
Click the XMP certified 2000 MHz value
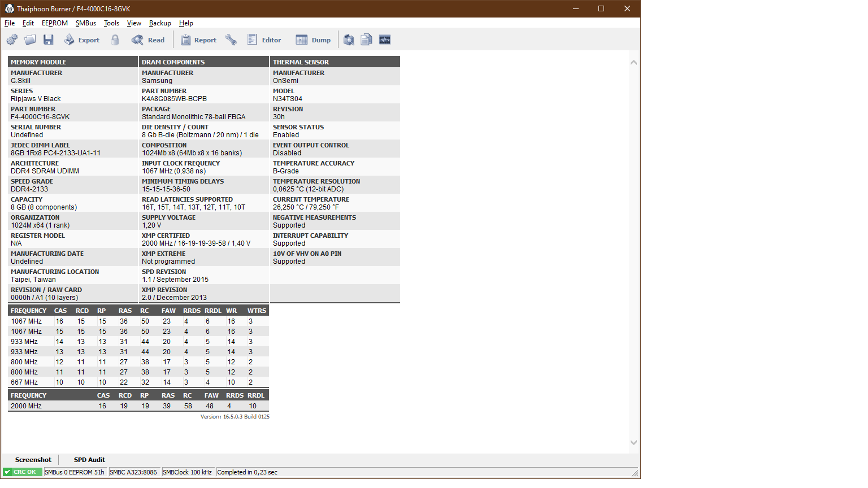tap(196, 243)
